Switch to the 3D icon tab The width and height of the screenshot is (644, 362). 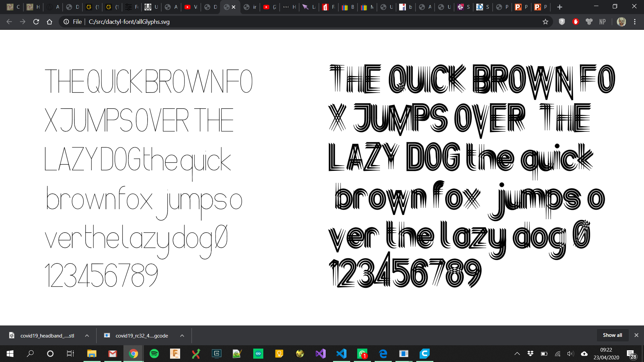tap(483, 7)
